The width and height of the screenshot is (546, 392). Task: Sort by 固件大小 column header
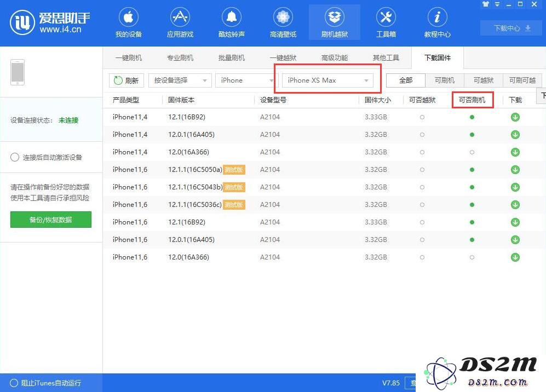coord(378,100)
